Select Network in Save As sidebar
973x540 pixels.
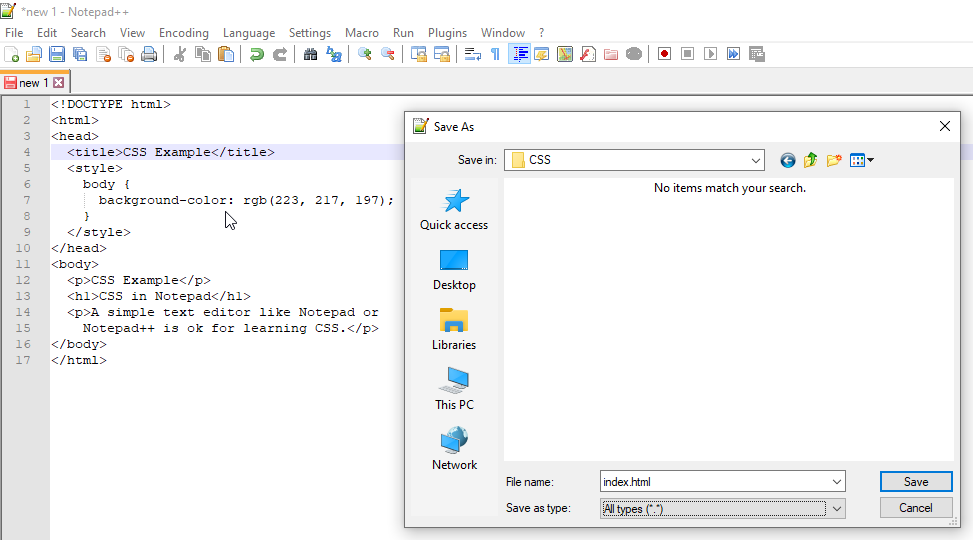454,449
